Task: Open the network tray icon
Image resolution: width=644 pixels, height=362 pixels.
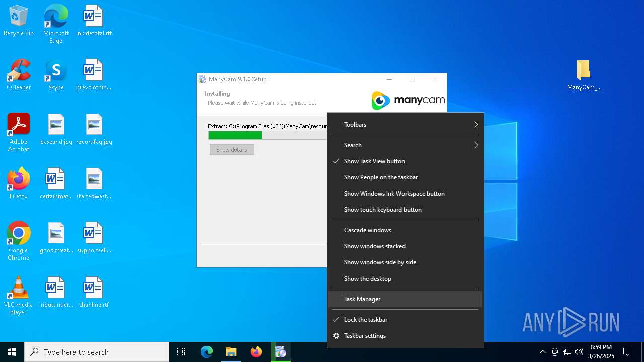Action: tap(567, 352)
